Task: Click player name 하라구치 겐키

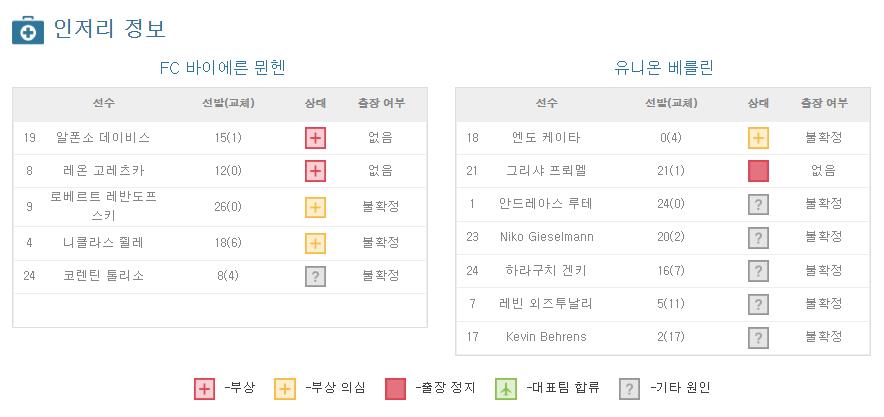Action: [546, 270]
